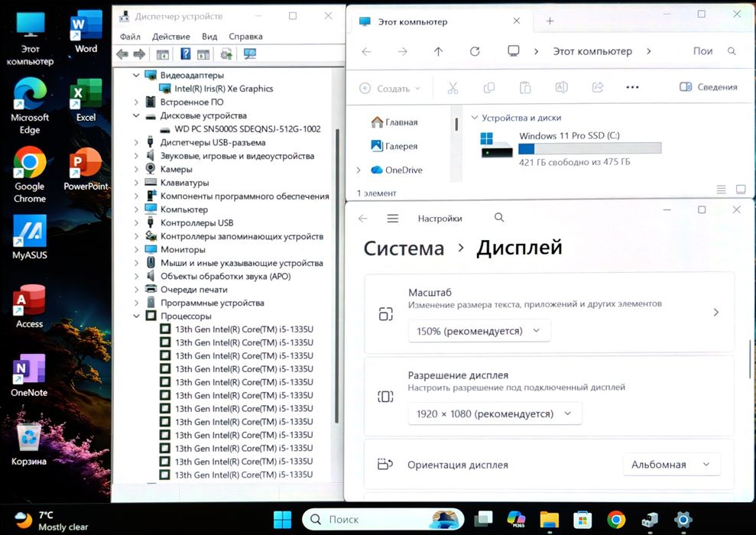The width and height of the screenshot is (756, 535).
Task: Expand OneDrive in Explorer sidebar
Action: (359, 170)
